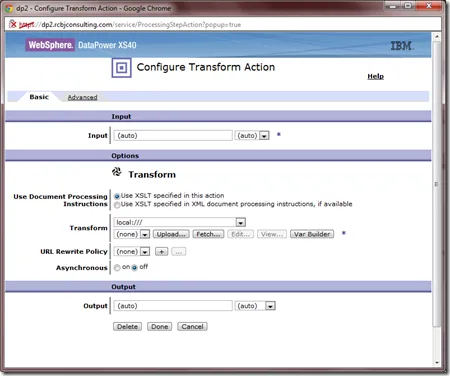This screenshot has height=376, width=450.
Task: Click the IBM logo in banner
Action: point(402,45)
